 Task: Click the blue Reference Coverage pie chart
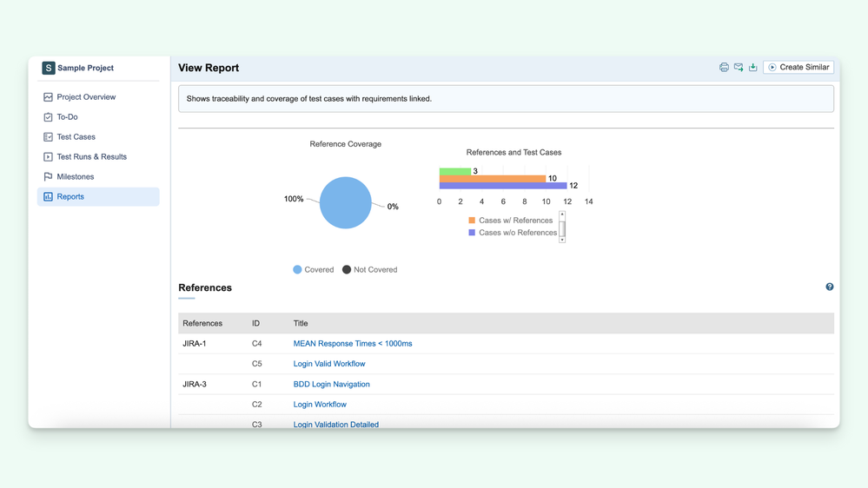[346, 202]
